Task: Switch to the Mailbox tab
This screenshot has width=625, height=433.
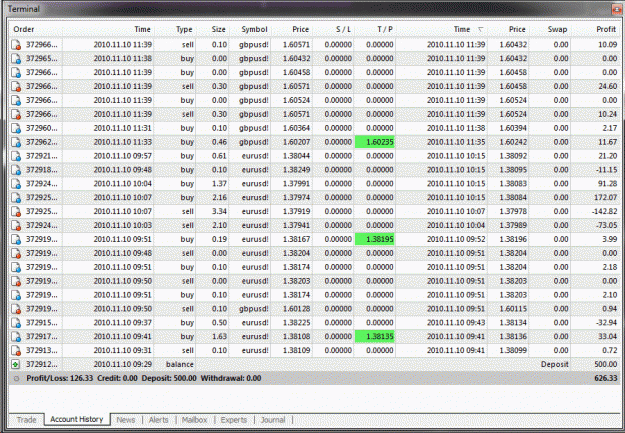Action: tap(195, 420)
